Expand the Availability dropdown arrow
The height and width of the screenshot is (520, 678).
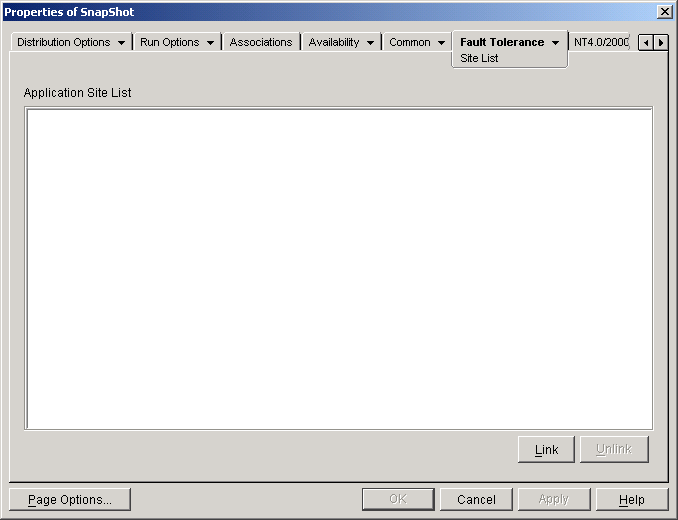371,43
